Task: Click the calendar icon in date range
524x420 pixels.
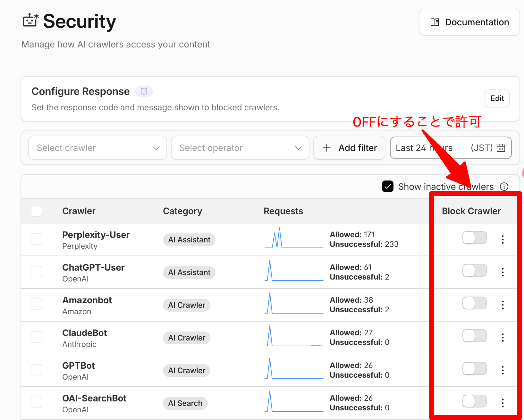Action: pyautogui.click(x=501, y=148)
